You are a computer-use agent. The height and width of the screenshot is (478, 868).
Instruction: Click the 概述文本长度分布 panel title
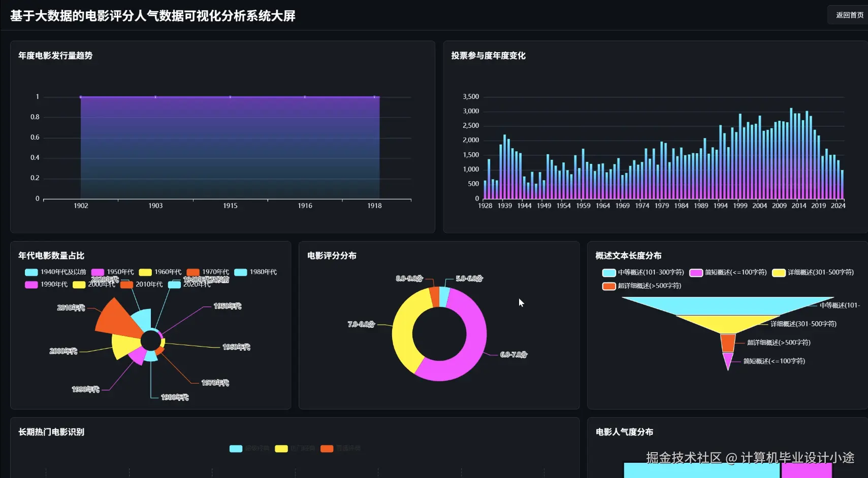pos(628,255)
